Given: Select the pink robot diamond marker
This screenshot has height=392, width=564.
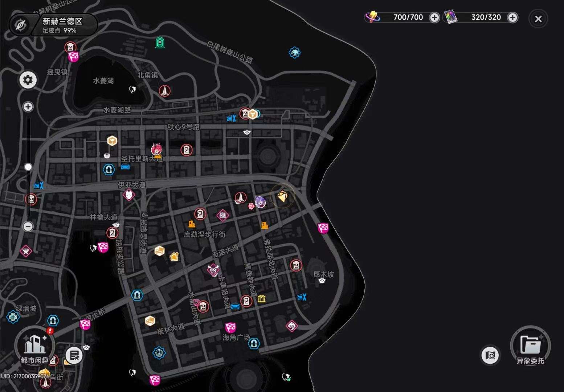Looking at the screenshot, I should point(25,251).
